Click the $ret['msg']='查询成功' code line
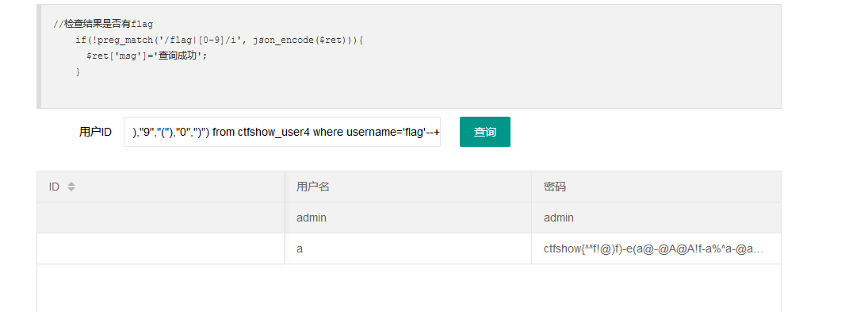The height and width of the screenshot is (312, 868). tap(147, 56)
